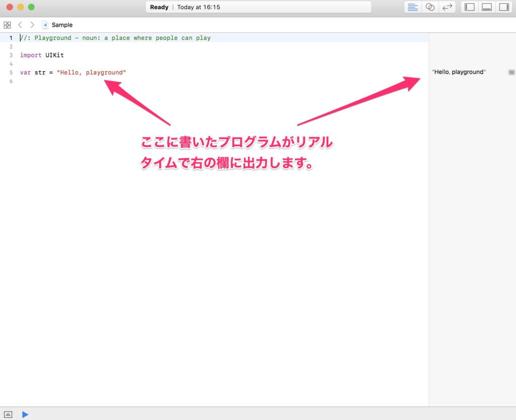Maximize the window with green button
This screenshot has width=516, height=420.
31,7
